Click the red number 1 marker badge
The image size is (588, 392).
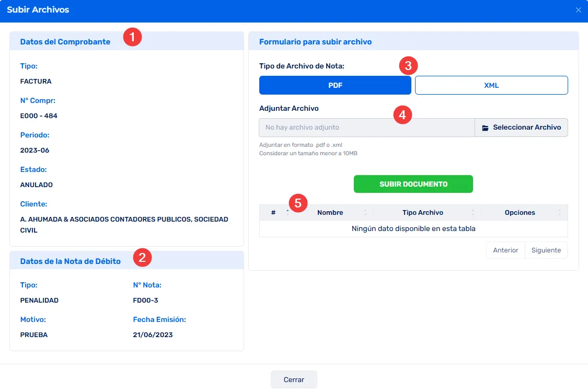[132, 38]
